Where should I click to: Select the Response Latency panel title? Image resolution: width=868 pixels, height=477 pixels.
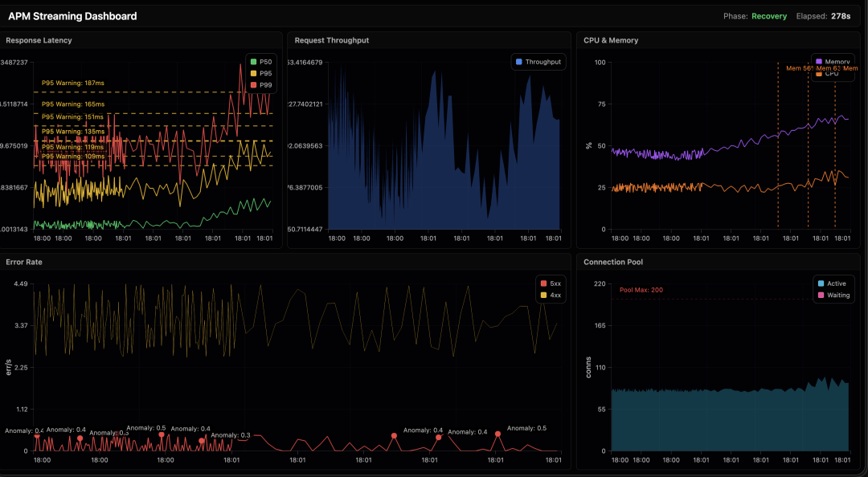click(39, 40)
